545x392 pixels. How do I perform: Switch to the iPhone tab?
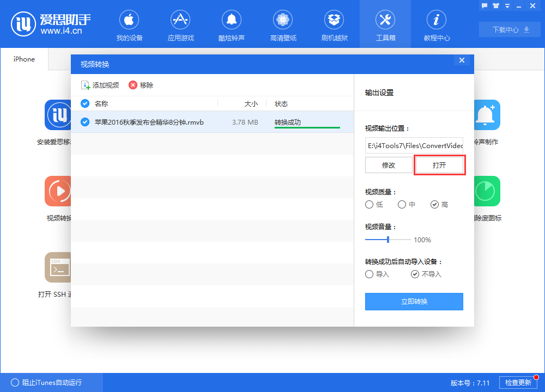tap(24, 59)
